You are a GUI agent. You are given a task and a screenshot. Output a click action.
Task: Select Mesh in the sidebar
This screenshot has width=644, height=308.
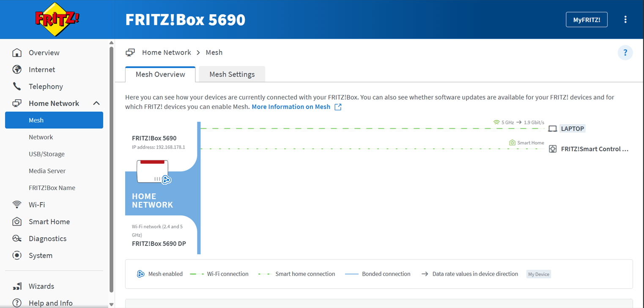54,120
